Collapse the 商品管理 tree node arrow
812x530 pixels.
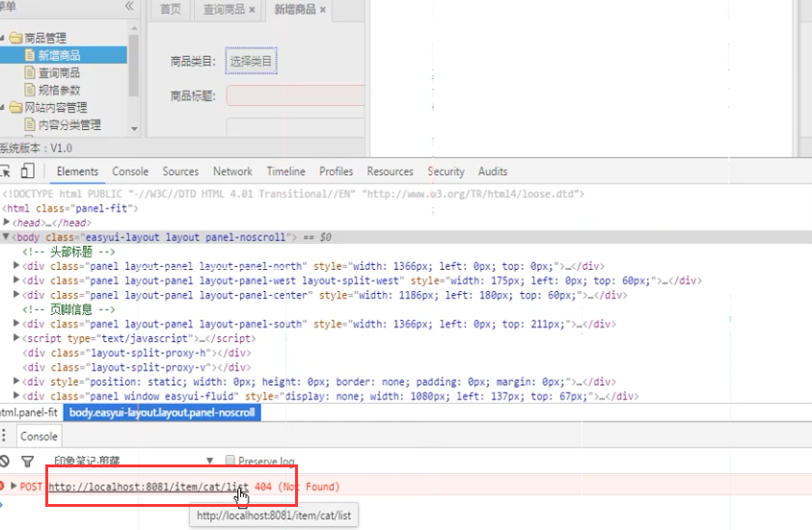coord(3,38)
